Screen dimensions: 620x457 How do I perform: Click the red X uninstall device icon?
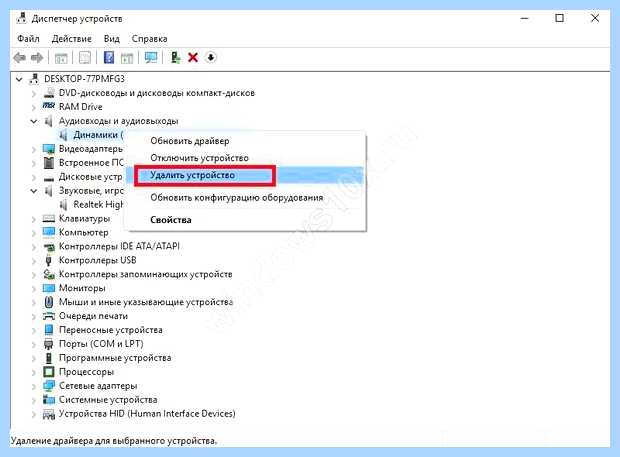[193, 58]
